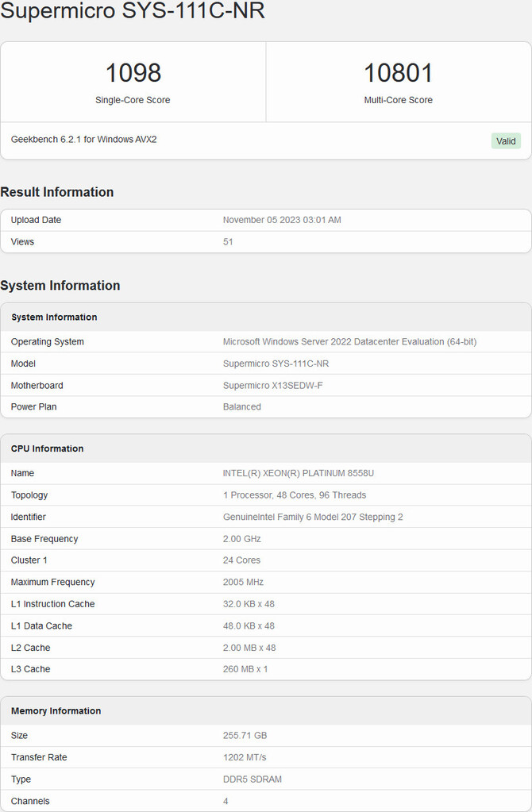Click the Maximum Frequency label
The height and width of the screenshot is (812, 532).
(x=53, y=582)
